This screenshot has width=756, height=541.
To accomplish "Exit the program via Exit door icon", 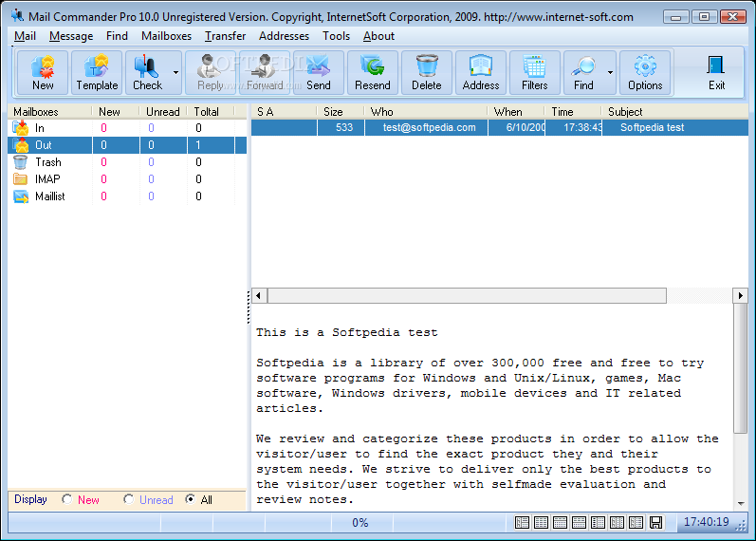I will point(716,72).
